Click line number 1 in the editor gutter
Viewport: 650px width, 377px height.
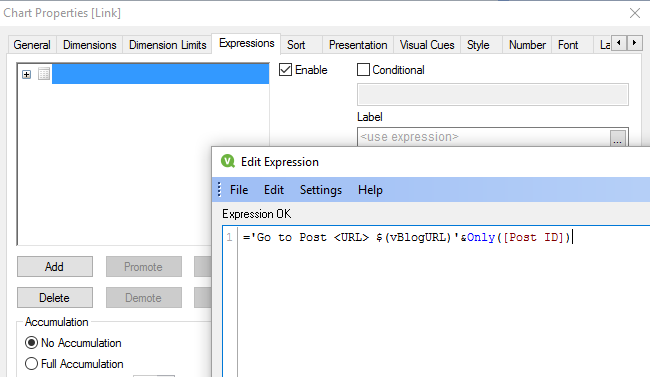tap(229, 238)
